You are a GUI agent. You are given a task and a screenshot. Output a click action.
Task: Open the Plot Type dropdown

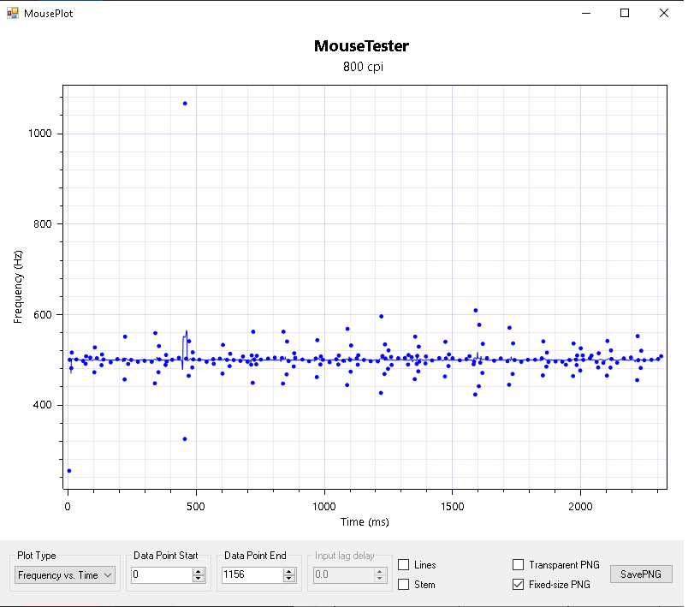(65, 575)
